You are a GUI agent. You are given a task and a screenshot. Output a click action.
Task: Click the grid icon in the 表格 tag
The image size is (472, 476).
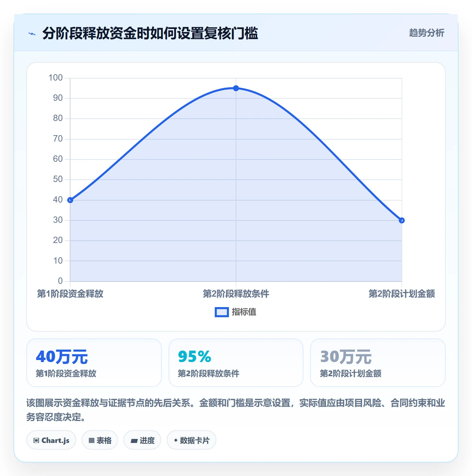91,441
